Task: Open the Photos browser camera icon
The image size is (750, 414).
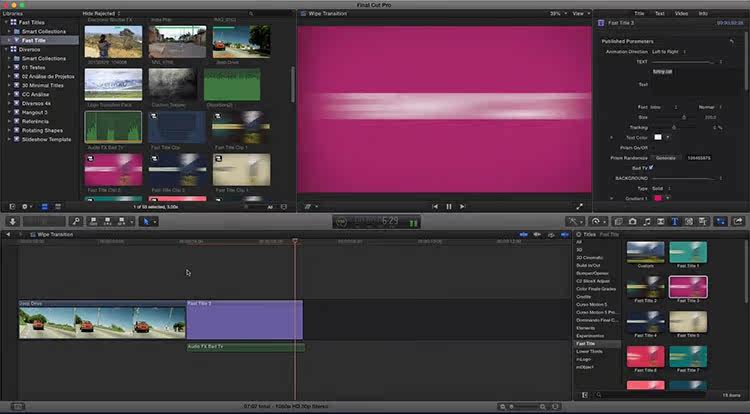Action: (632, 221)
